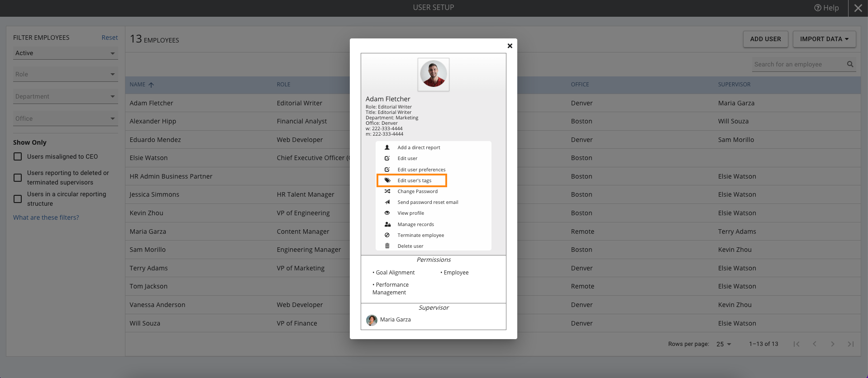This screenshot has width=868, height=378.
Task: Click the eye icon beside View profile
Action: point(387,213)
